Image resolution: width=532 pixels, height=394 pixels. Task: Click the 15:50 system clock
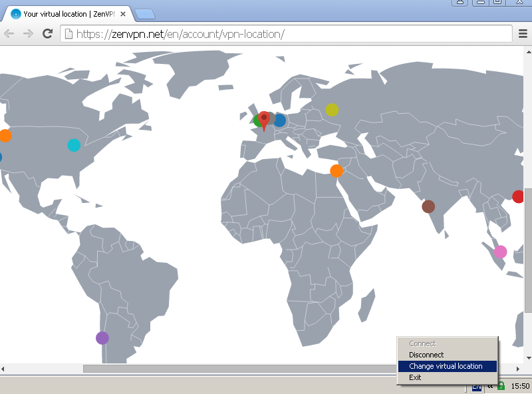pos(520,386)
